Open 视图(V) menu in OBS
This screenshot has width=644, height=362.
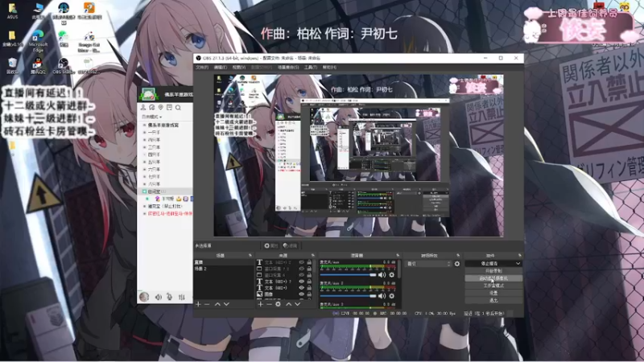tap(238, 68)
